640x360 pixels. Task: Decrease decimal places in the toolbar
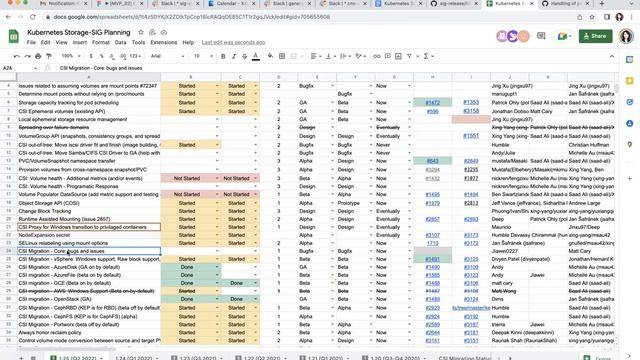pyautogui.click(x=112, y=56)
